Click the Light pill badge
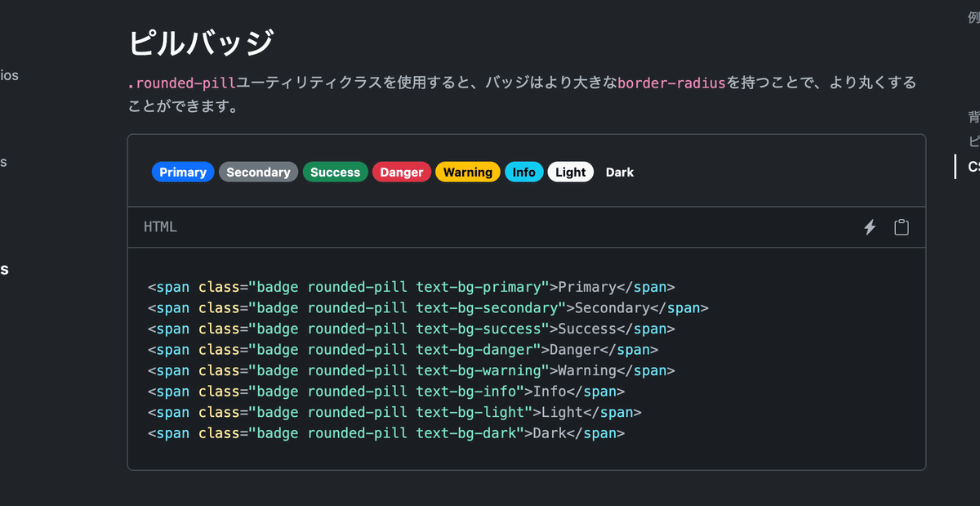The image size is (980, 506). coord(570,172)
